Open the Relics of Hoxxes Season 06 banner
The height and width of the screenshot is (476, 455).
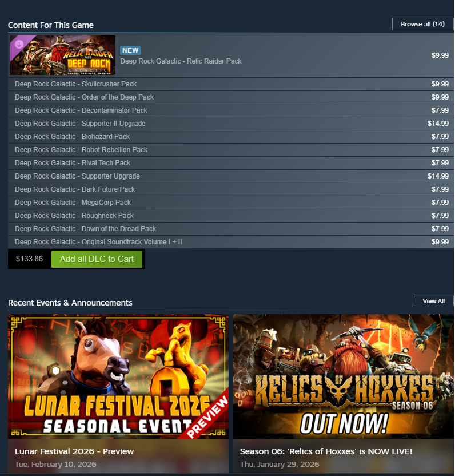click(344, 376)
